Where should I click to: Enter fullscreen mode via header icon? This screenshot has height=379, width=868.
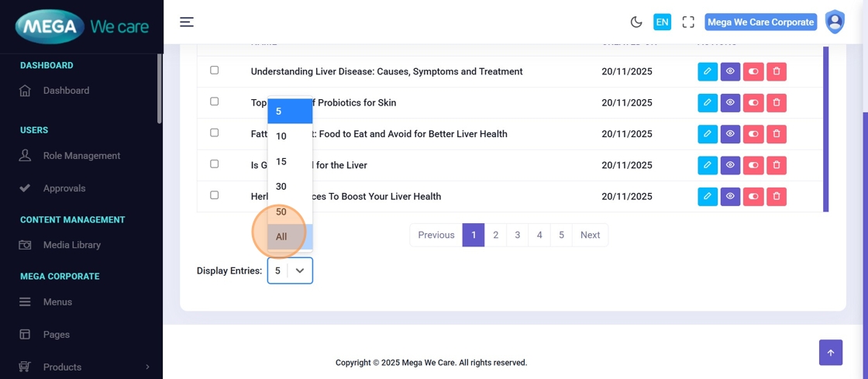pyautogui.click(x=688, y=22)
